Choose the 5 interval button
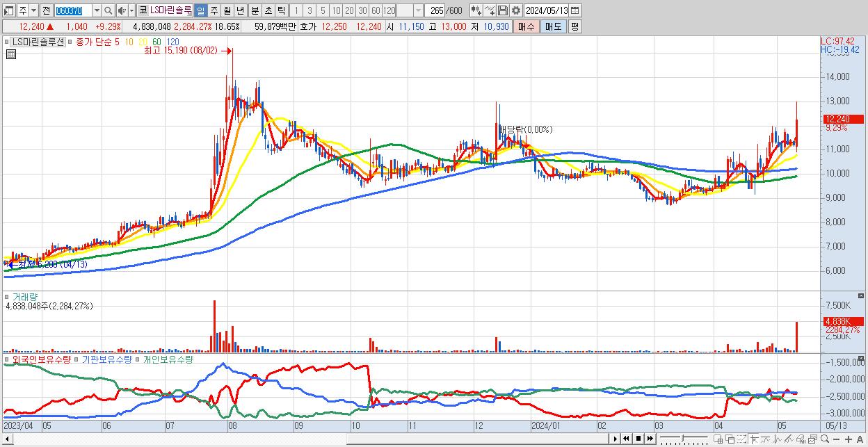The height and width of the screenshot is (447, 868). 323,11
